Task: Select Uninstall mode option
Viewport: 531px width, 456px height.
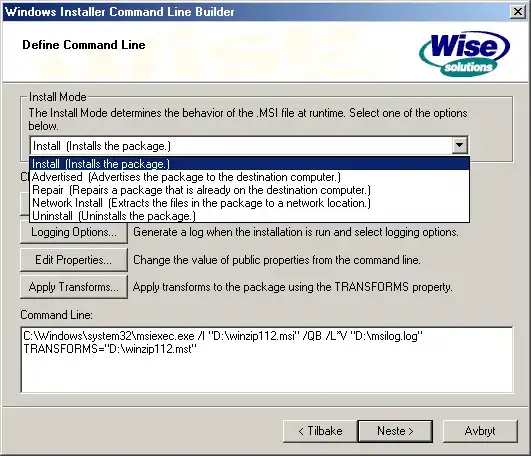Action: tap(250, 216)
